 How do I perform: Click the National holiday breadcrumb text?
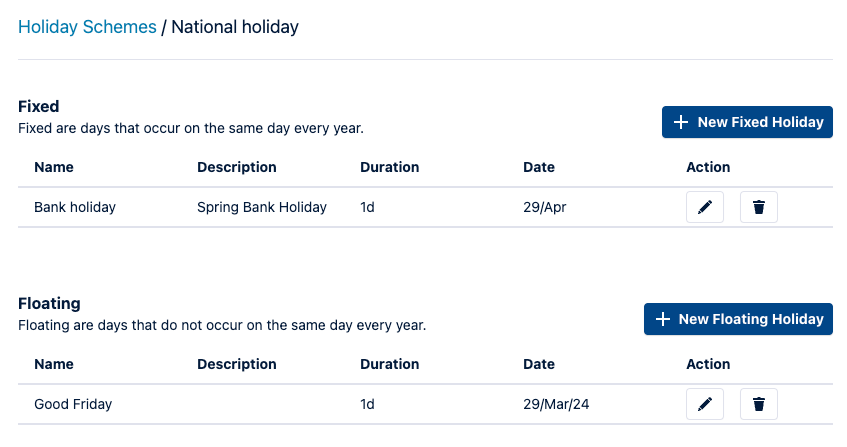click(235, 27)
